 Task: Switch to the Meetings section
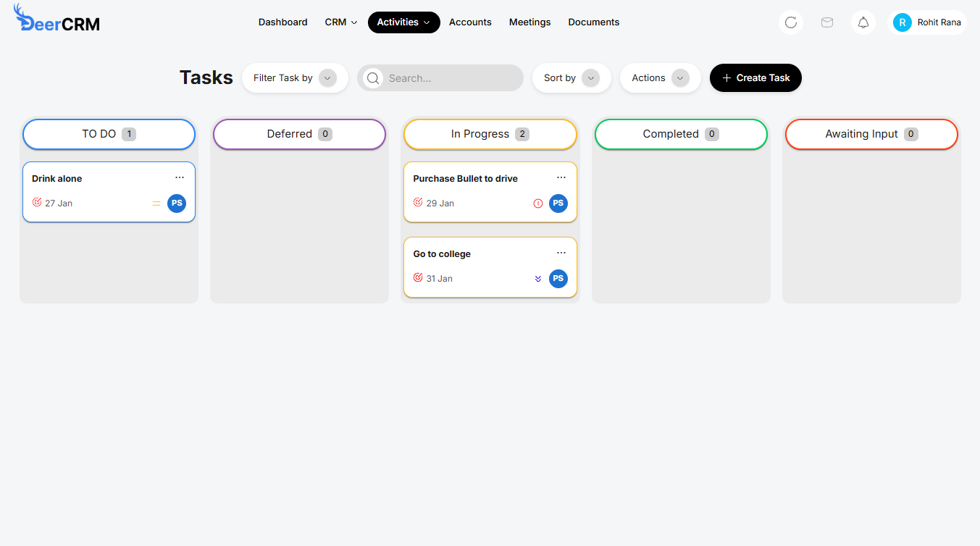pos(529,22)
